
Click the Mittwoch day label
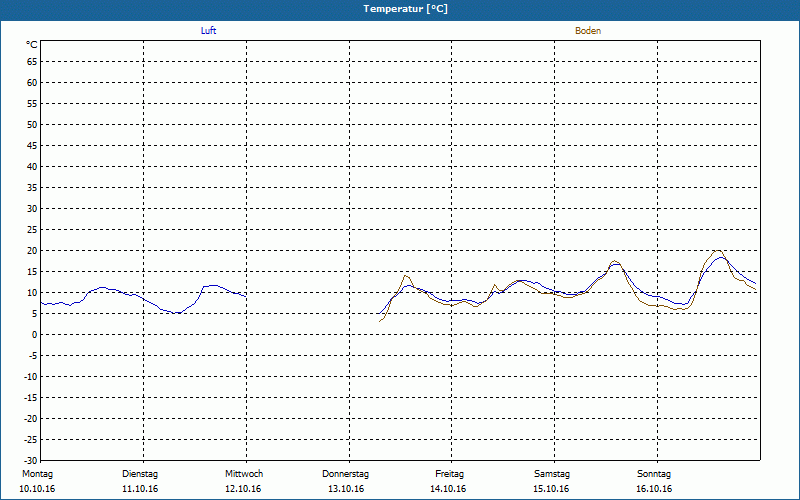(x=244, y=474)
